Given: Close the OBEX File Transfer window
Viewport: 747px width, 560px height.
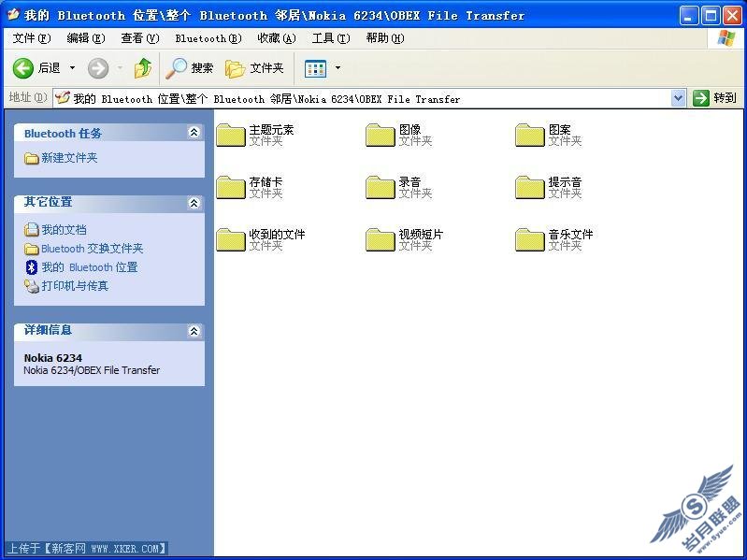Looking at the screenshot, I should 732,16.
